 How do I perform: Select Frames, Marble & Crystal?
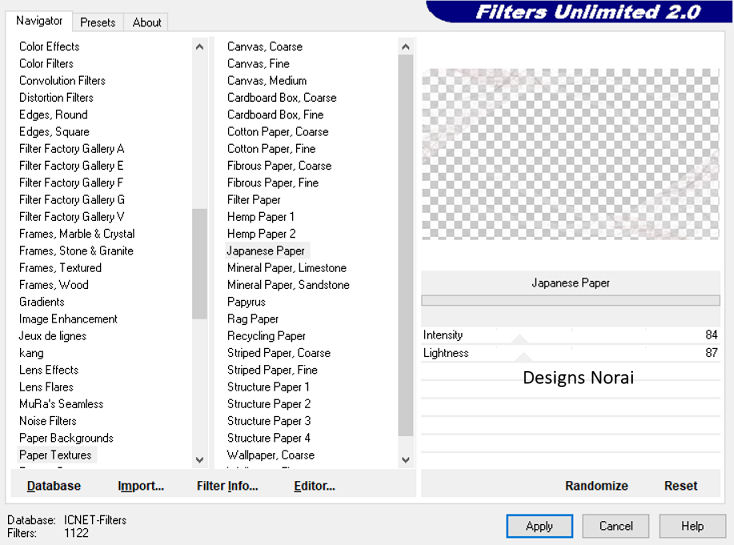pos(77,234)
